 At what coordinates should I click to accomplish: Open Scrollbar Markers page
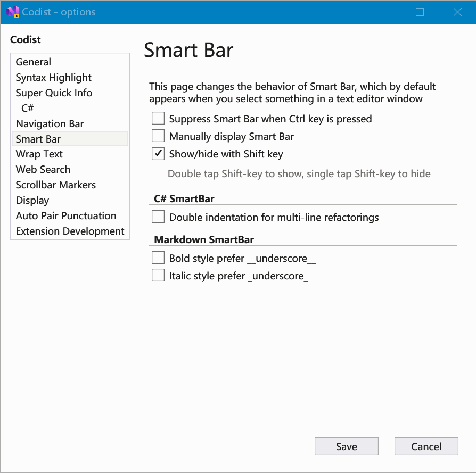coord(70,185)
